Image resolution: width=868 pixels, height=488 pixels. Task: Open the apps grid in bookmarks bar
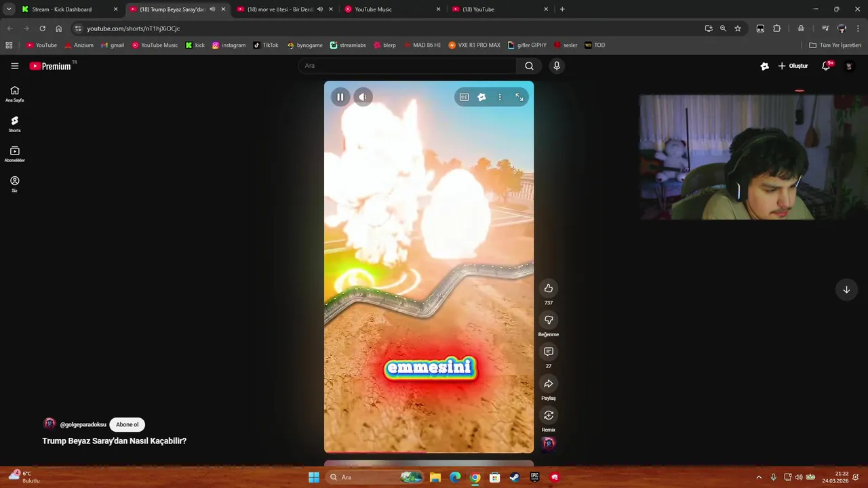(x=9, y=45)
